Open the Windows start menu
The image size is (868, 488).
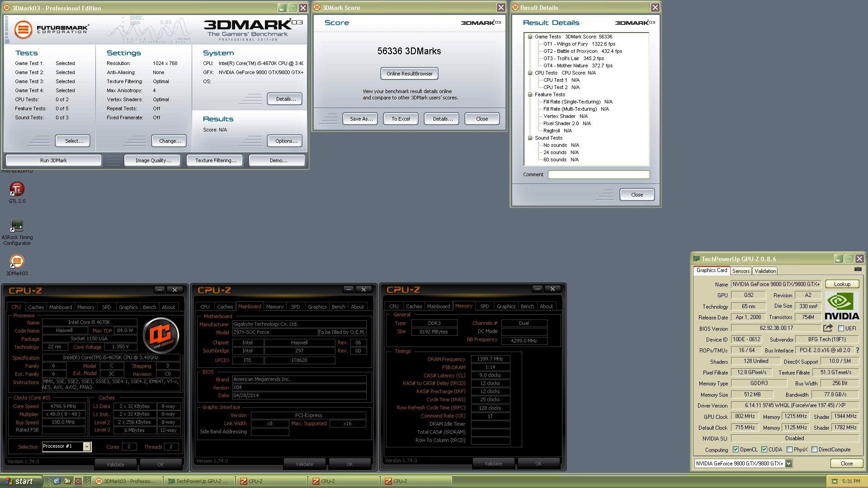[x=21, y=481]
